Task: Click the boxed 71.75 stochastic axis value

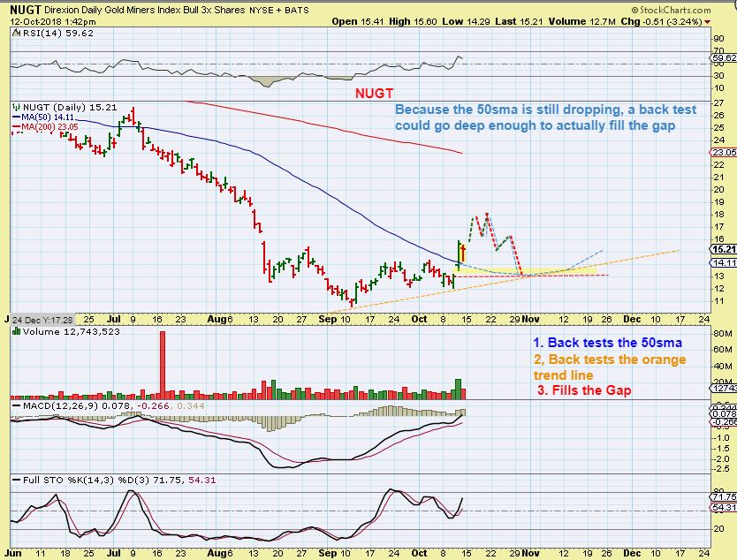Action: click(724, 496)
